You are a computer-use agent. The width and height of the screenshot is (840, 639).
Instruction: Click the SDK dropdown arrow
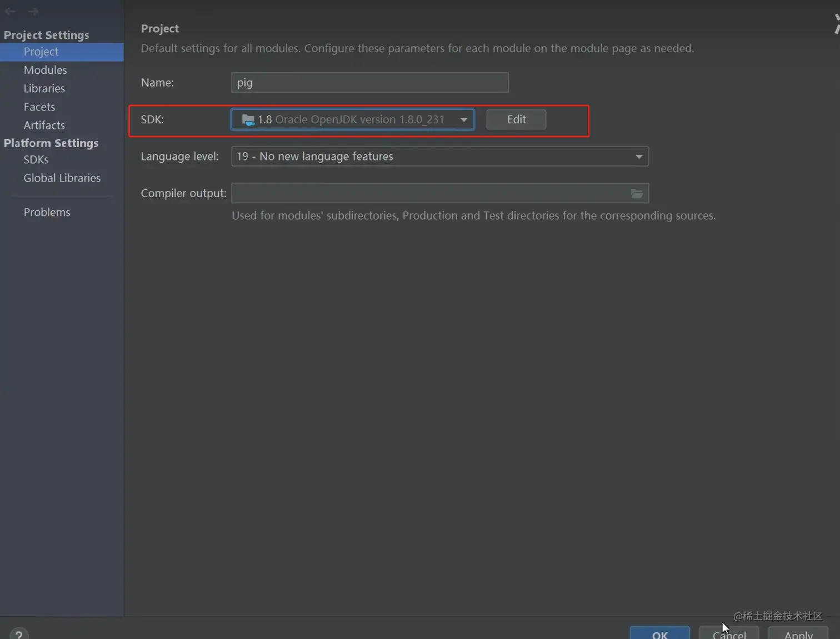(x=464, y=119)
